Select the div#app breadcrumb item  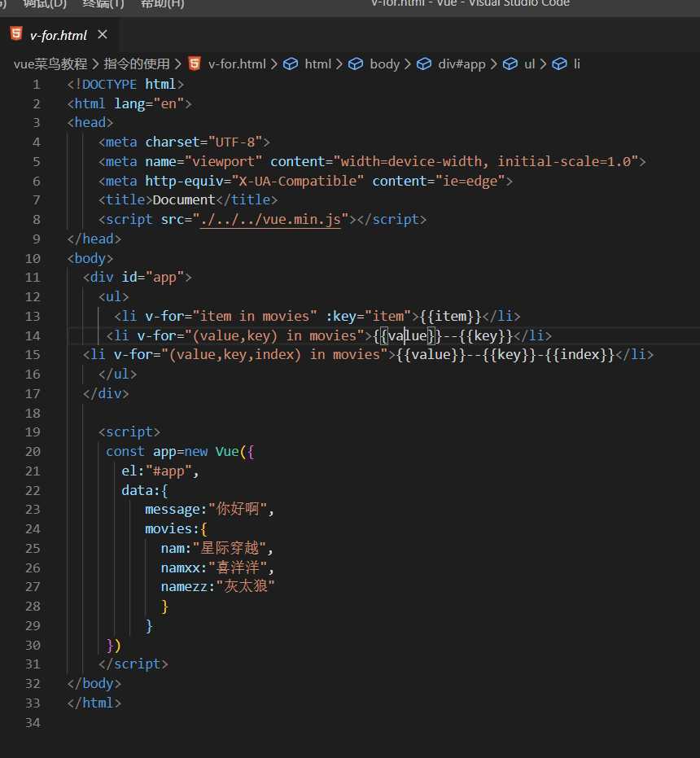[x=462, y=64]
